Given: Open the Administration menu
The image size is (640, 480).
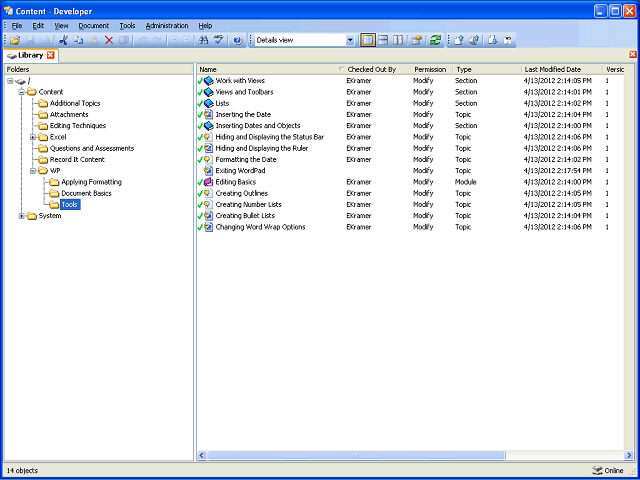Looking at the screenshot, I should (x=167, y=26).
